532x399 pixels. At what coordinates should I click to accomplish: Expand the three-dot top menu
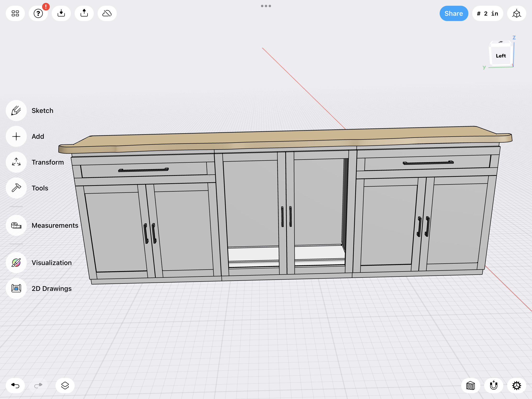pyautogui.click(x=266, y=6)
